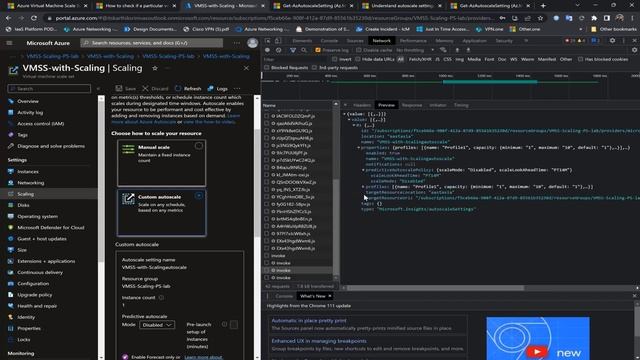Image resolution: width=640 pixels, height=360 pixels.
Task: Toggle the Preserve log checkbox
Action: coord(318,50)
